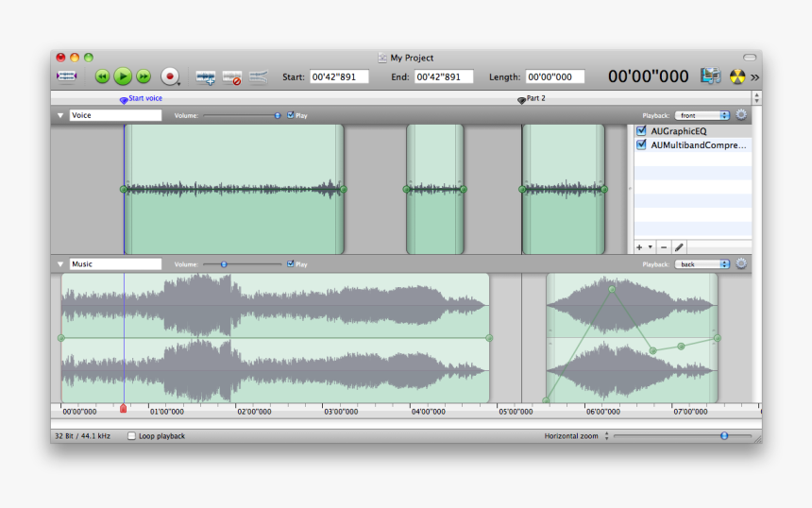Show more toolbar items via double chevron
The width and height of the screenshot is (812, 508).
click(754, 77)
